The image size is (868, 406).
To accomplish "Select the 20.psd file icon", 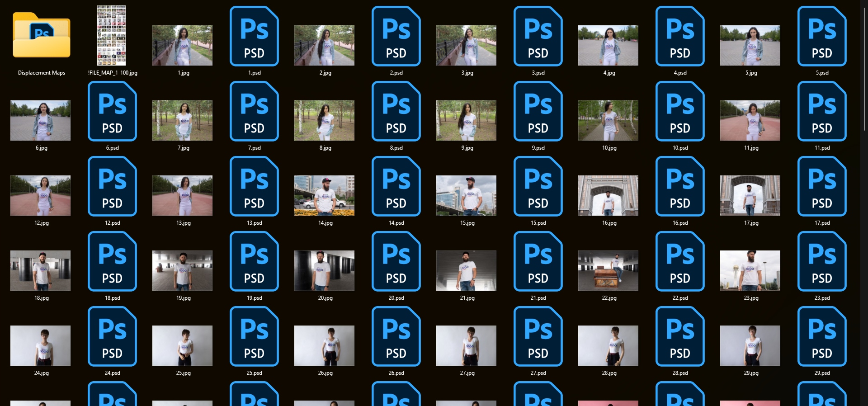I will [x=396, y=261].
